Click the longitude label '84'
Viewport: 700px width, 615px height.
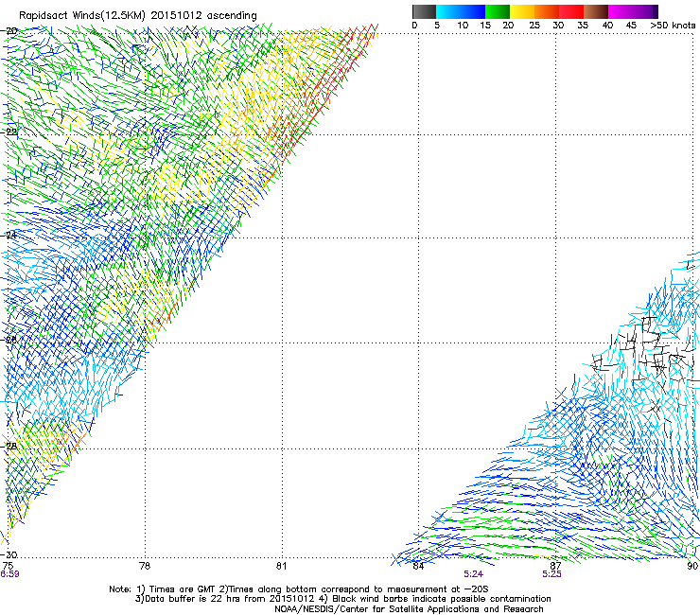tap(418, 566)
